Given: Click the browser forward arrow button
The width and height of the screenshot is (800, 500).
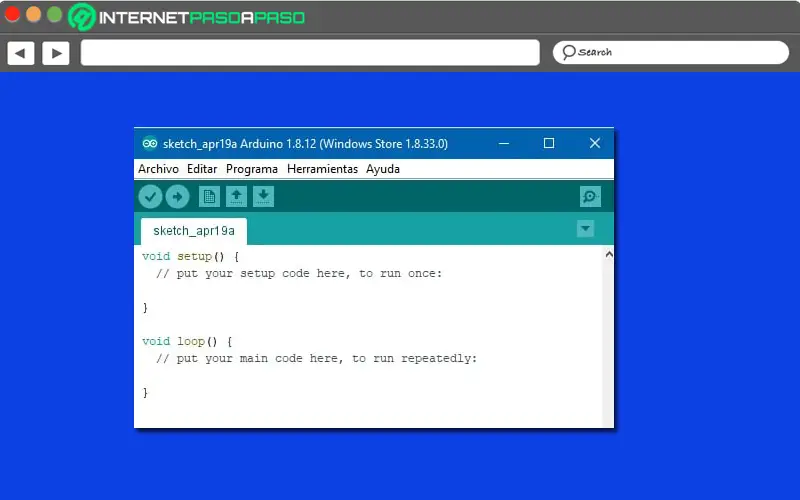Looking at the screenshot, I should point(56,53).
